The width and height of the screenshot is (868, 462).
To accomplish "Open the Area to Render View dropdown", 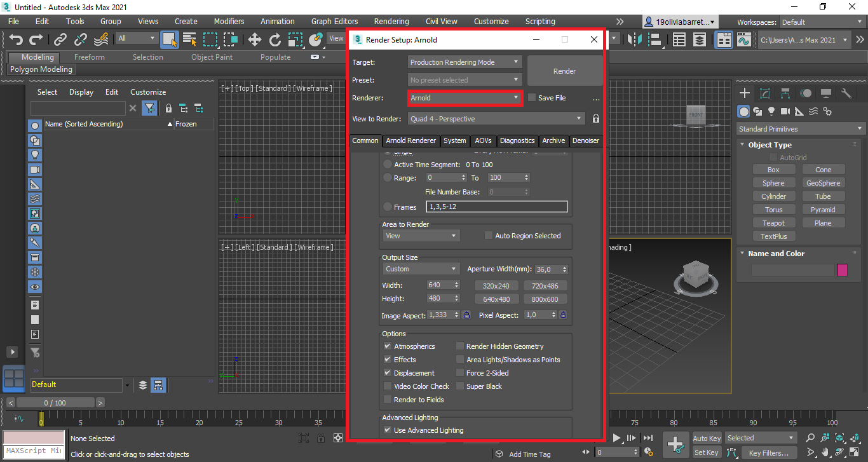I will pos(421,236).
